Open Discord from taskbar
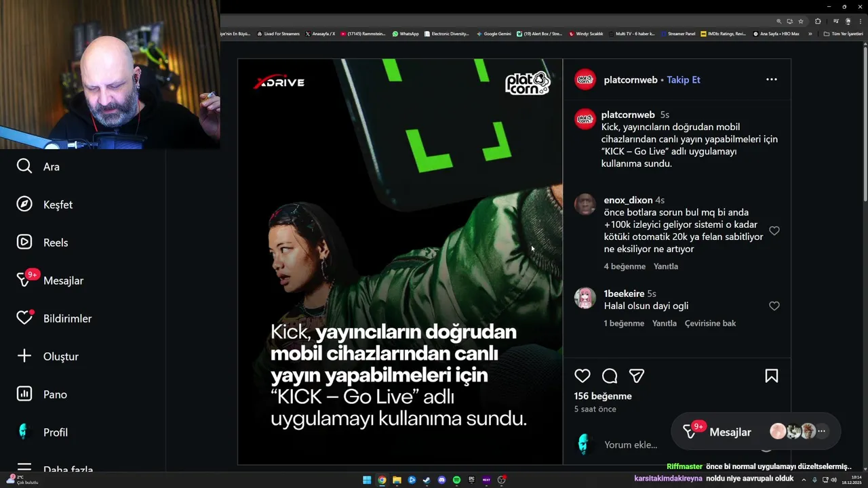This screenshot has height=488, width=868. tap(441, 480)
